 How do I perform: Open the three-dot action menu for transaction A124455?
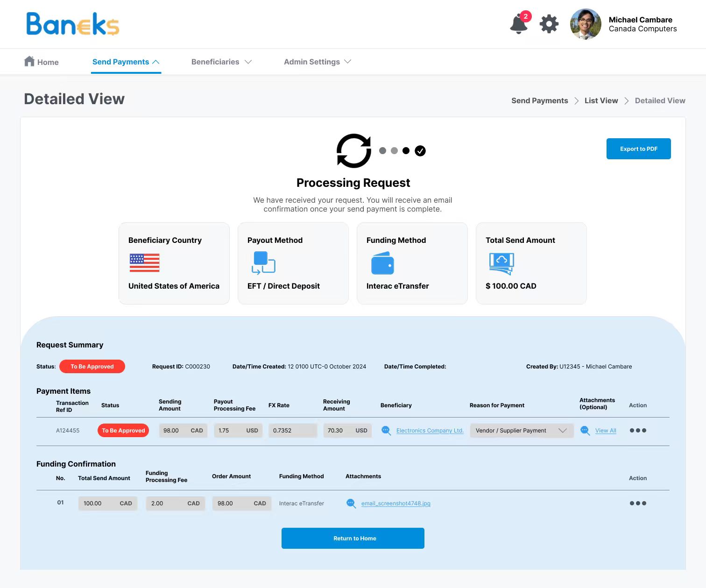[638, 431]
